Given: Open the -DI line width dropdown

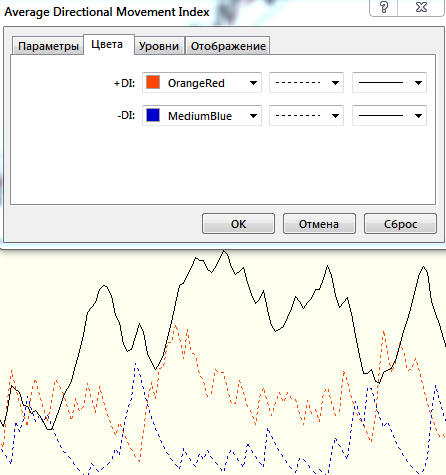Looking at the screenshot, I should coord(389,115).
